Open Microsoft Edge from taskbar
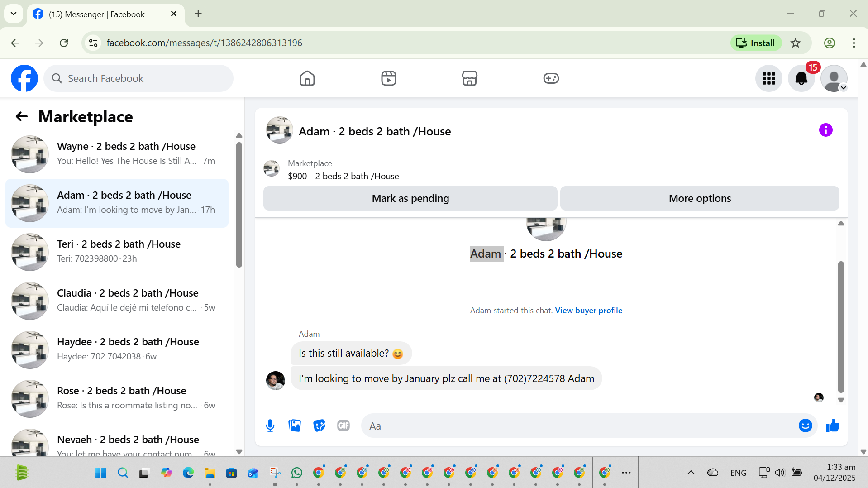Screen dimensions: 868x488 (188, 473)
